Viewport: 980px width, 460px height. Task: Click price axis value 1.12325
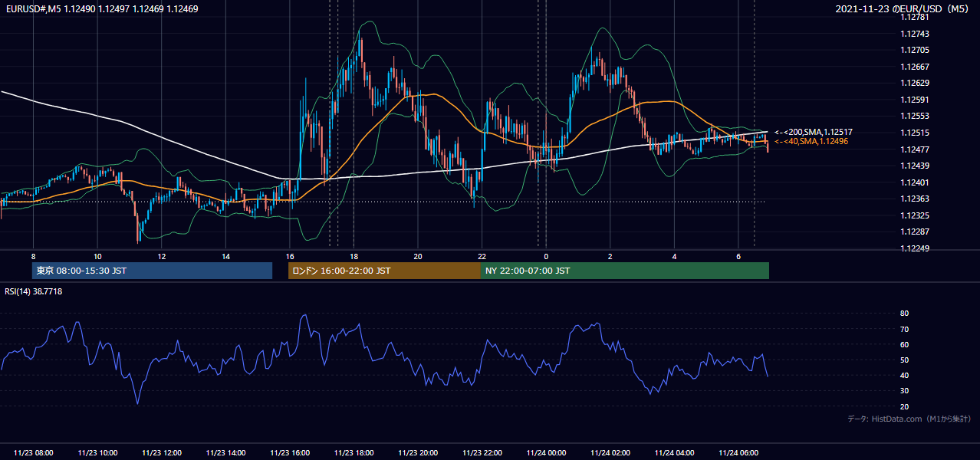tap(914, 215)
